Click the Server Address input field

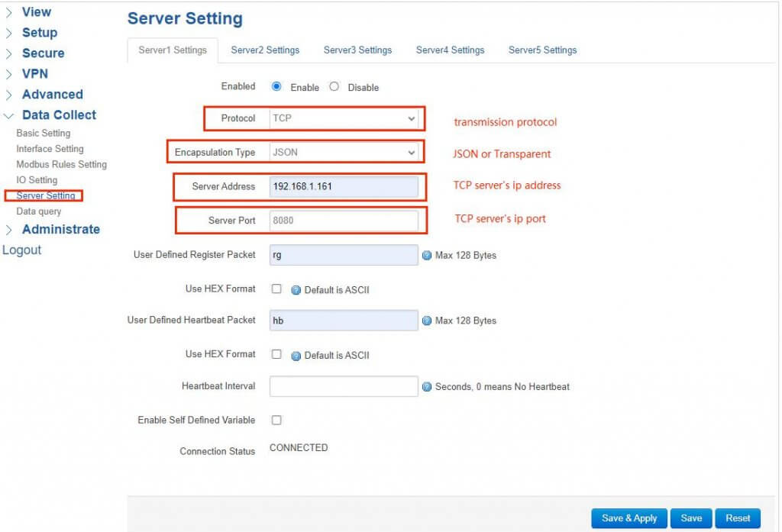coord(343,186)
